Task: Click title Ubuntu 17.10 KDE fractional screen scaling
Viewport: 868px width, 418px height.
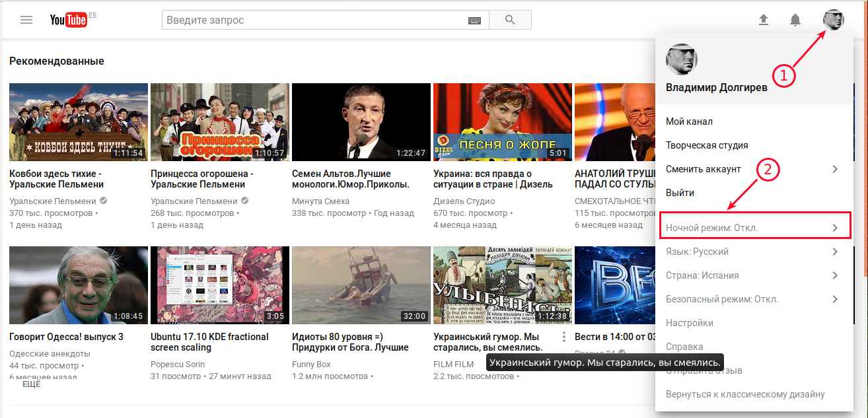Action: coord(209,342)
